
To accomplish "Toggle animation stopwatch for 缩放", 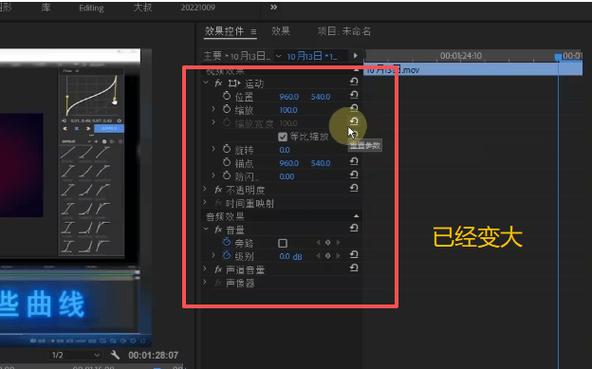I will point(227,109).
